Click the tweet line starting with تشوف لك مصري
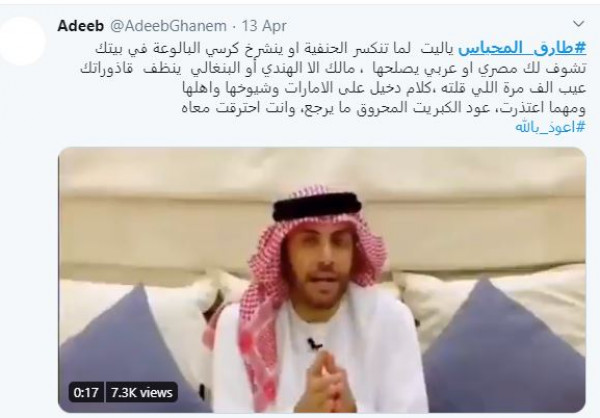 pyautogui.click(x=333, y=68)
